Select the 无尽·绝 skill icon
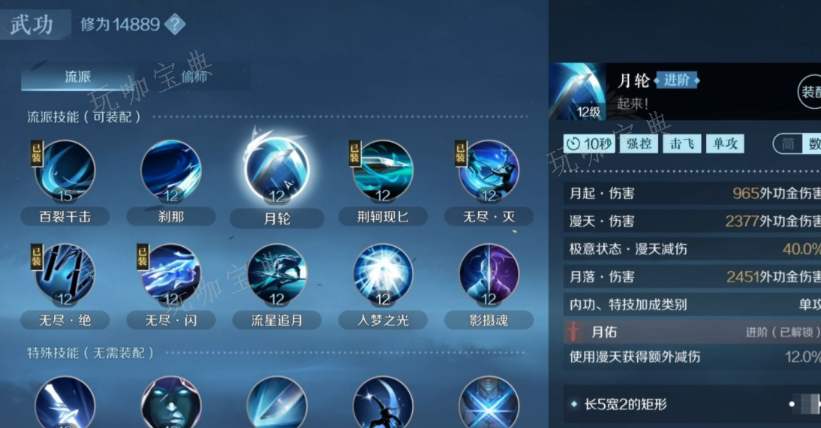The image size is (821, 428). coord(65,275)
